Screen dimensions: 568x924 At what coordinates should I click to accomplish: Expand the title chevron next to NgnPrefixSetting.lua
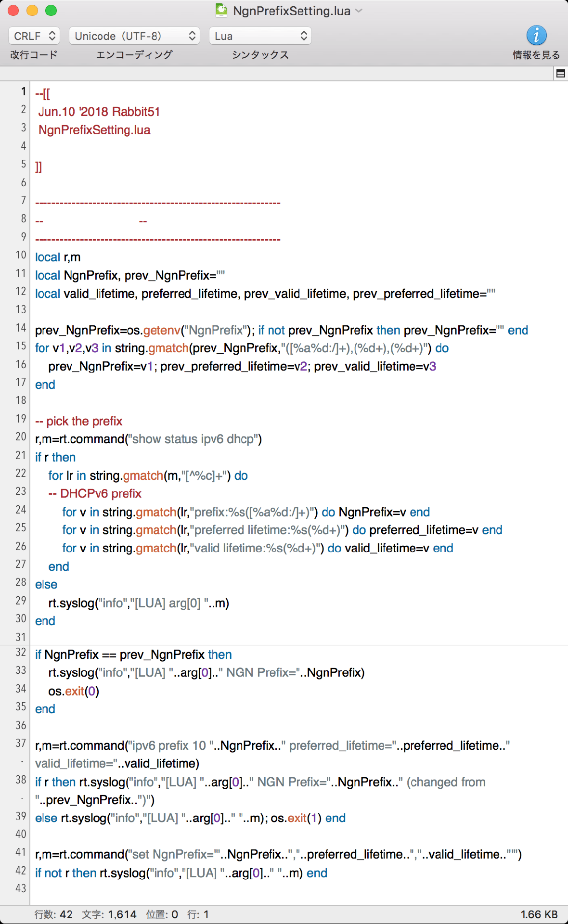coord(359,11)
